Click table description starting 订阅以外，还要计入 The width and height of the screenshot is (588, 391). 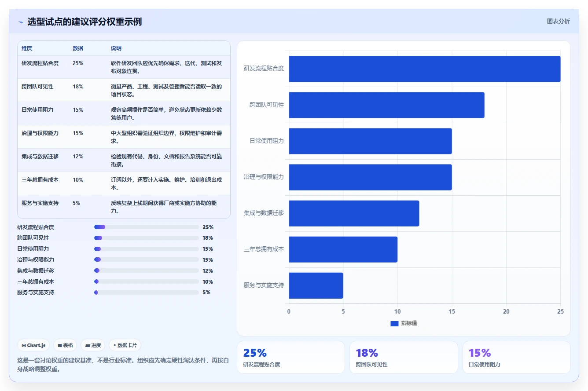pos(166,184)
